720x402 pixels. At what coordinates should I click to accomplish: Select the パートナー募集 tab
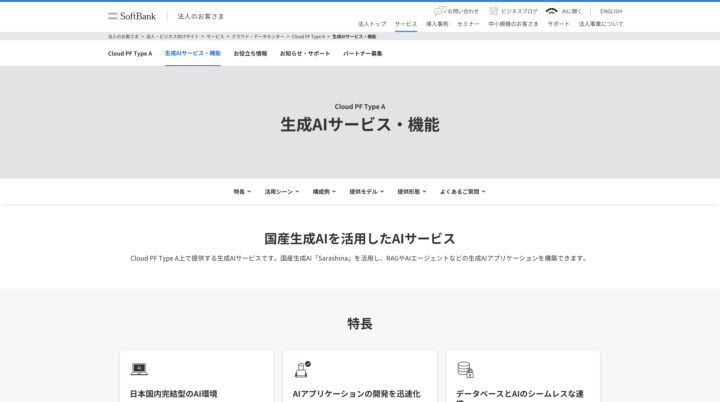pyautogui.click(x=363, y=53)
